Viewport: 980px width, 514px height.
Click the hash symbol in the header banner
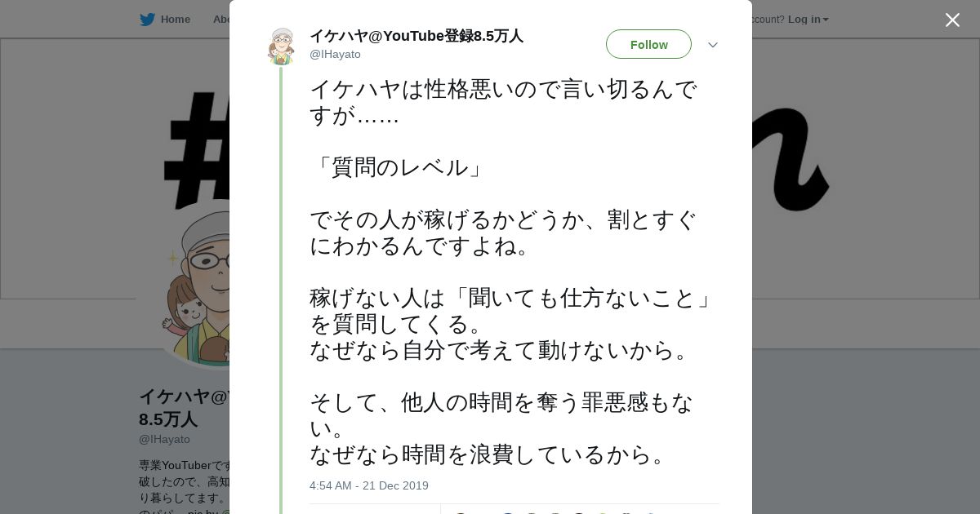pyautogui.click(x=196, y=151)
